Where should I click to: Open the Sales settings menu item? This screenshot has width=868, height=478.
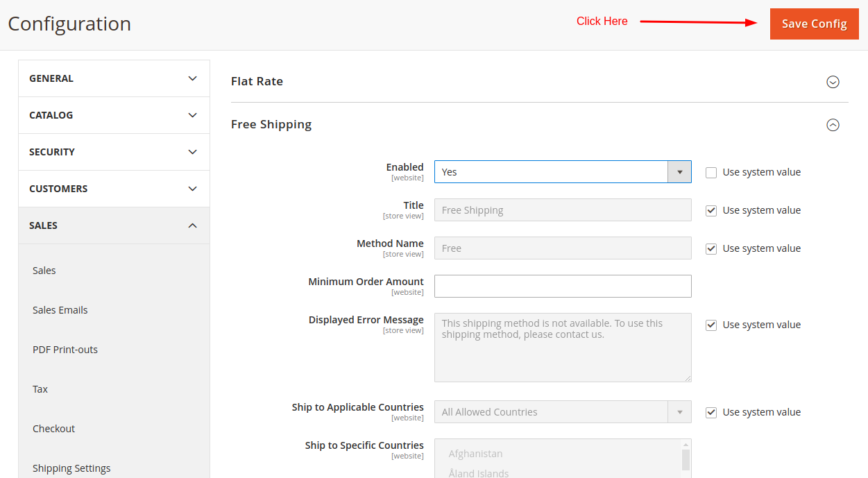44,271
